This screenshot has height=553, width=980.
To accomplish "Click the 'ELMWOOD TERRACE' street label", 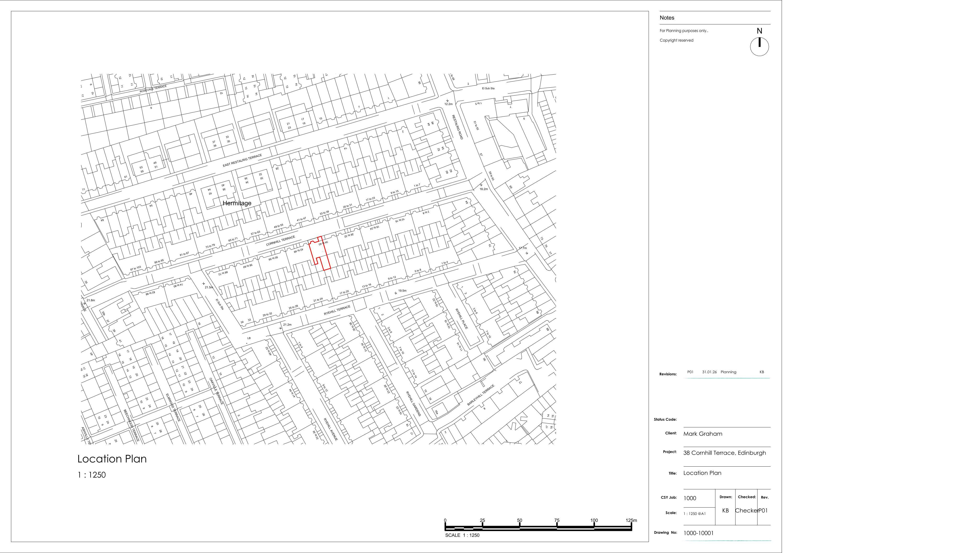I will click(x=173, y=407).
